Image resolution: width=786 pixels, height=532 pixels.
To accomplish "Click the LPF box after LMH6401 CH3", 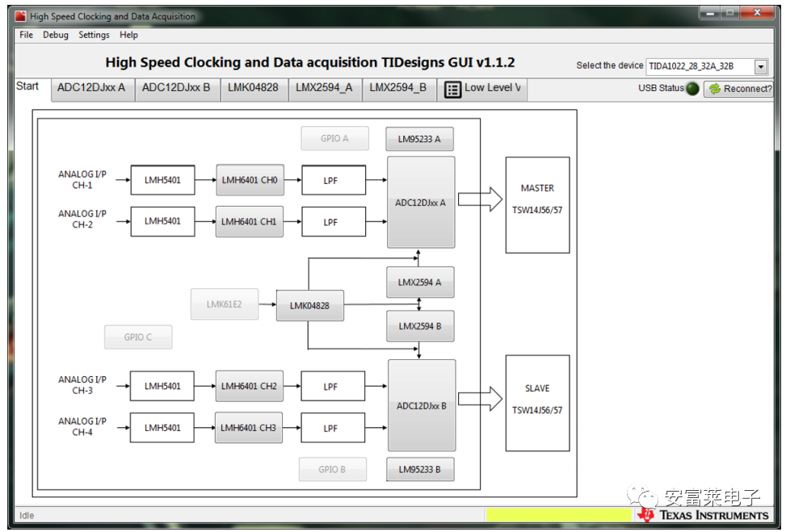I will click(x=334, y=428).
